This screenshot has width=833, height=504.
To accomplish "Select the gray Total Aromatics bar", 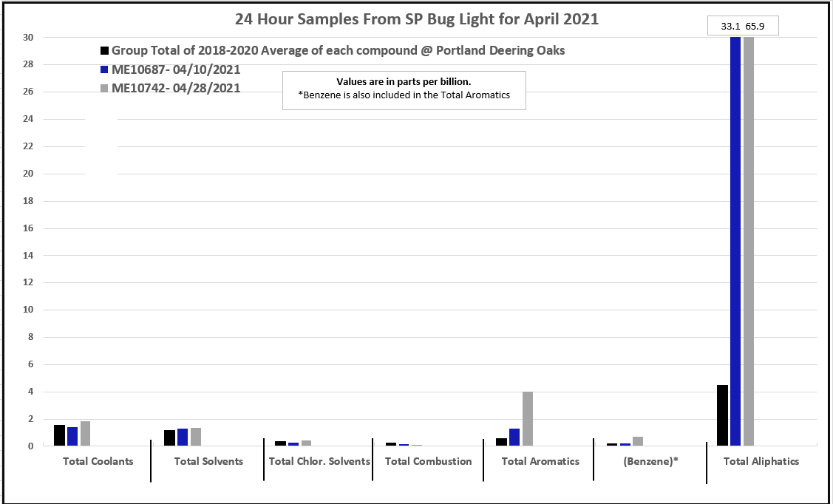I will tap(528, 418).
